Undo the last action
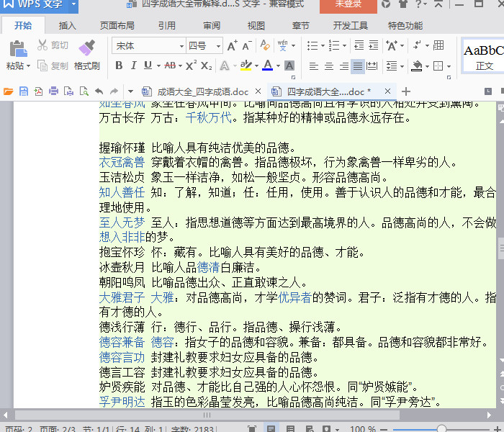The height and width of the screenshot is (432, 504). (99, 91)
